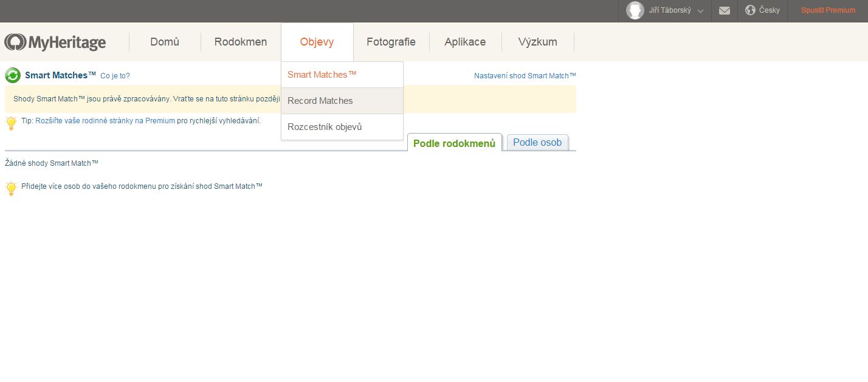Screen dimensions: 868x382
Task: Switch to the Podle osob tab
Action: pos(537,142)
